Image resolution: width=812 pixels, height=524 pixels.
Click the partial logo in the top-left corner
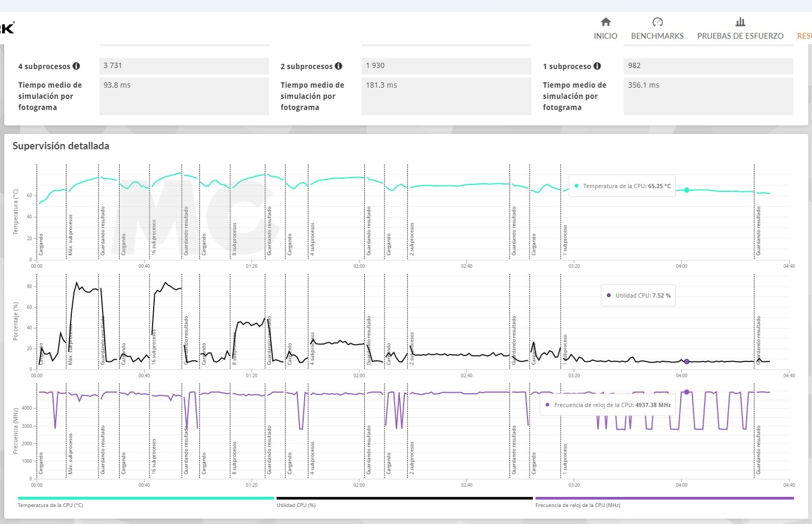coord(7,28)
